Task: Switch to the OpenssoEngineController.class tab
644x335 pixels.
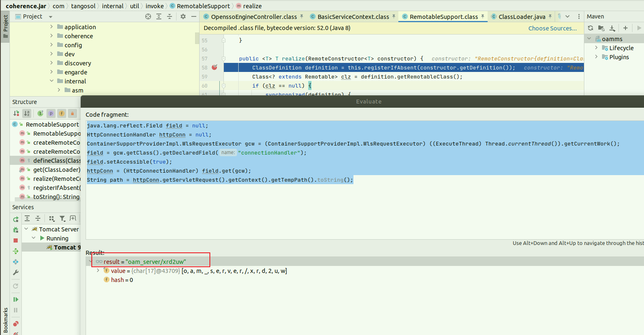Action: coord(253,17)
